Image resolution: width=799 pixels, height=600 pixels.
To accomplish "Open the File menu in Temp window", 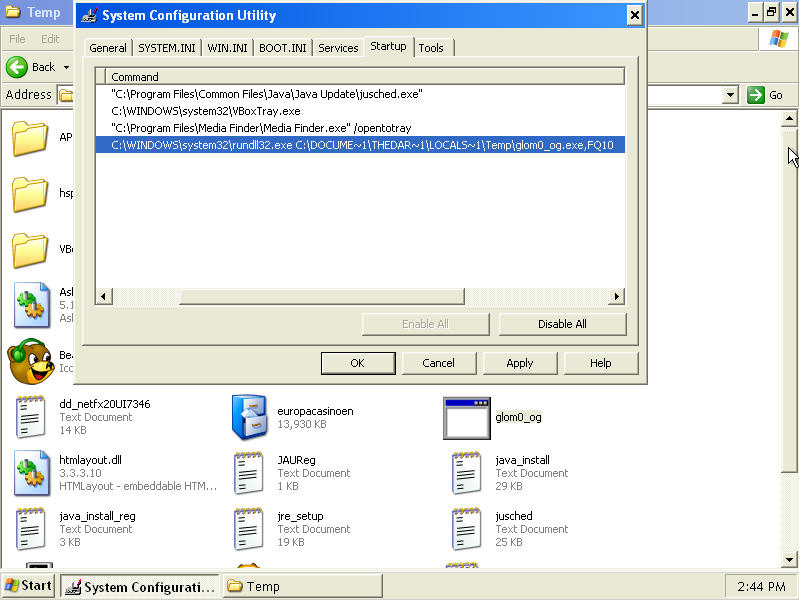I will point(17,39).
